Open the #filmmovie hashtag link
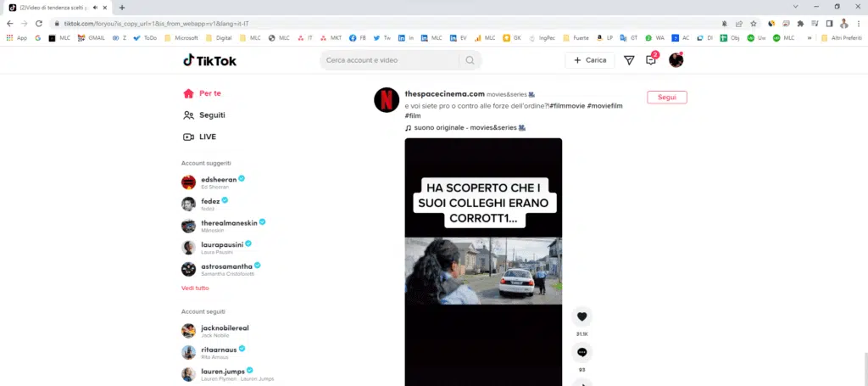868x386 pixels. pos(568,104)
